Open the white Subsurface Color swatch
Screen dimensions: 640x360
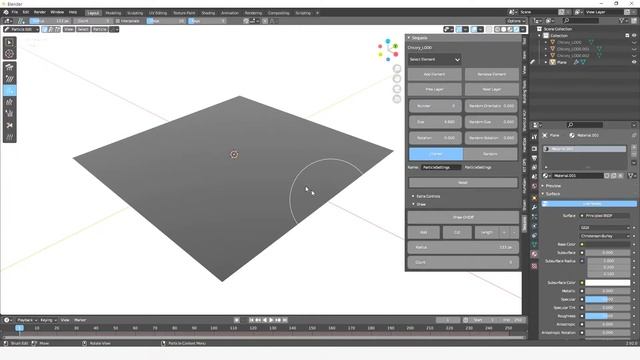point(607,282)
